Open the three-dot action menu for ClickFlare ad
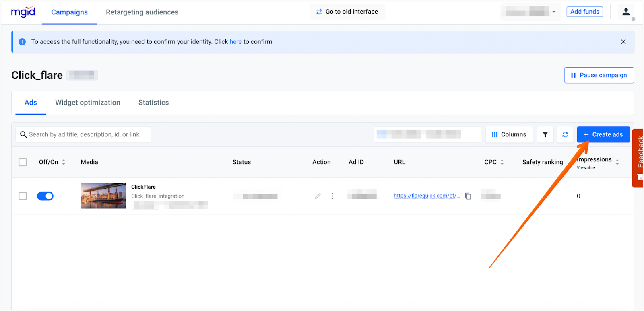The width and height of the screenshot is (644, 311). (332, 196)
